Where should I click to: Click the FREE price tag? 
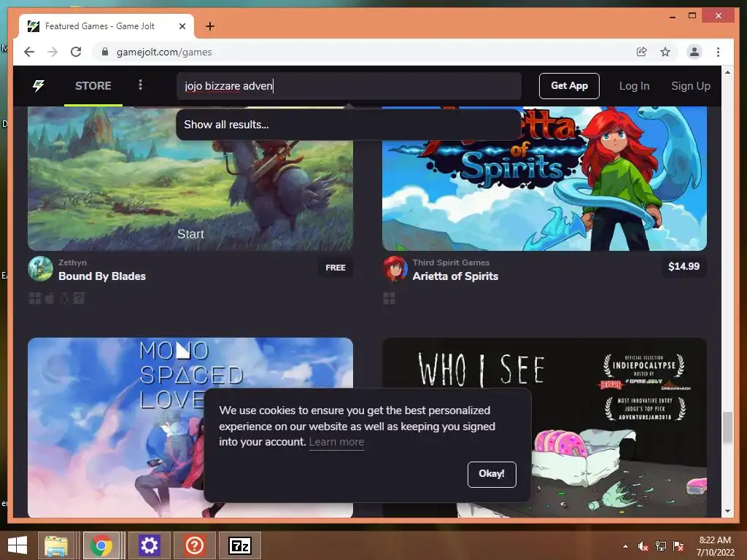click(336, 268)
